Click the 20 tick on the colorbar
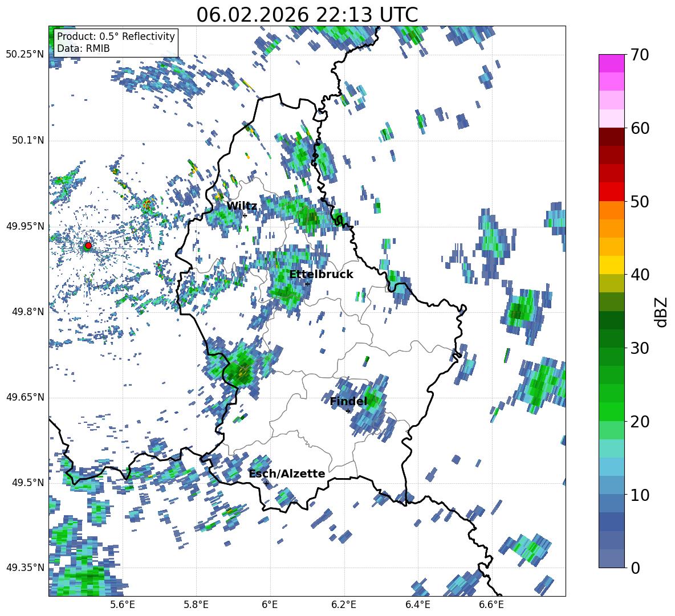 tap(640, 422)
